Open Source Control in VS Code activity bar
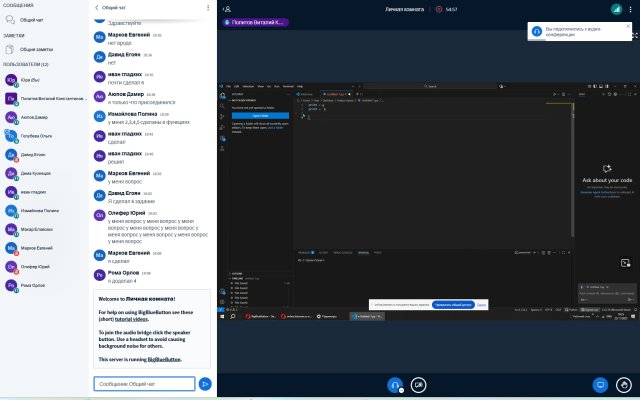 [222, 117]
